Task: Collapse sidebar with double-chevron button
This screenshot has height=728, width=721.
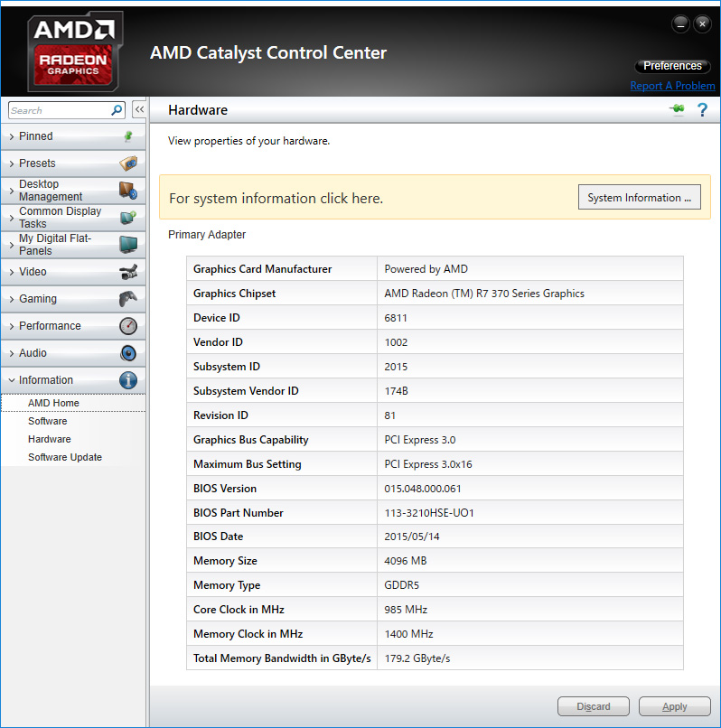Action: point(139,110)
